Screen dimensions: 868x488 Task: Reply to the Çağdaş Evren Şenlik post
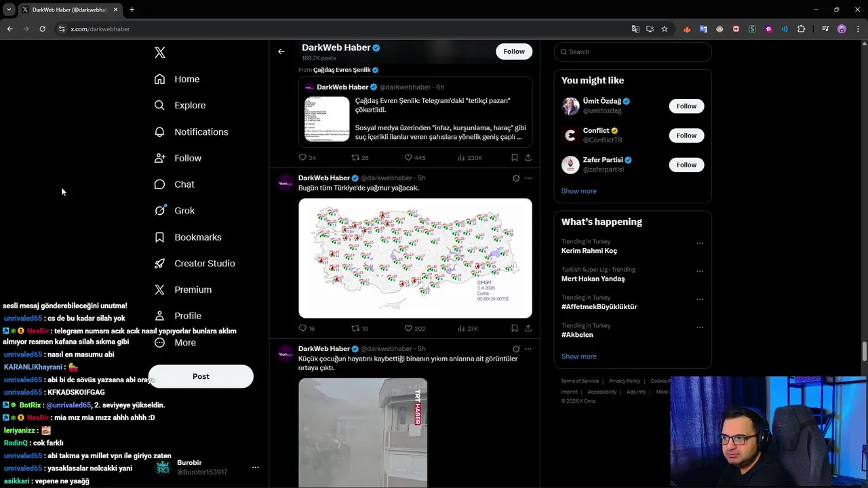pyautogui.click(x=307, y=157)
